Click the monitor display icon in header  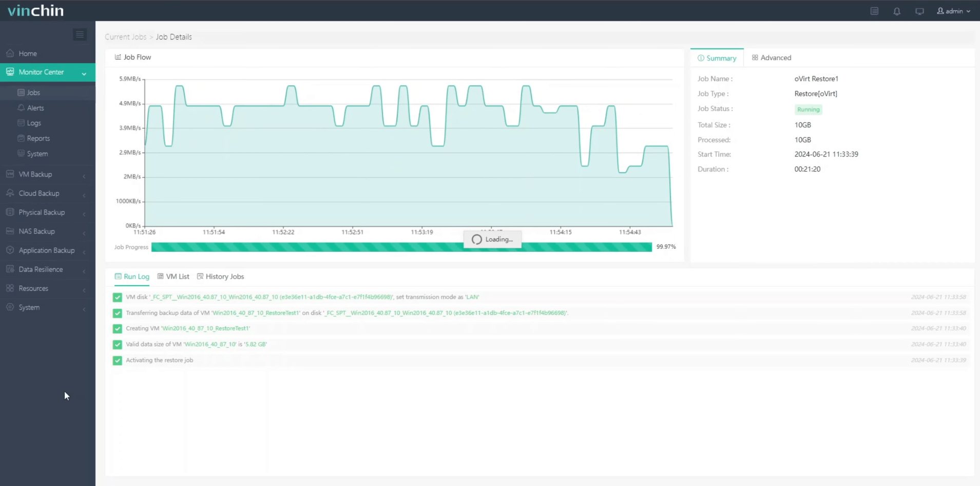(x=919, y=11)
